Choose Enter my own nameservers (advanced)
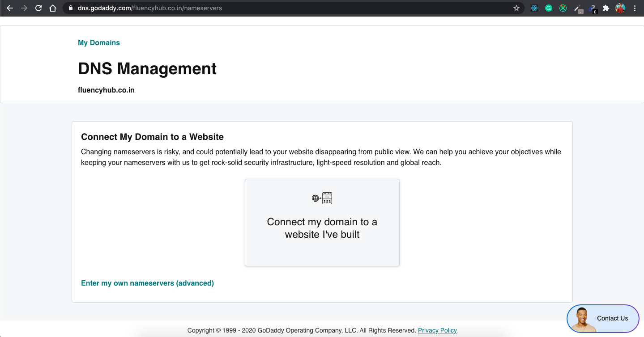 click(x=147, y=283)
